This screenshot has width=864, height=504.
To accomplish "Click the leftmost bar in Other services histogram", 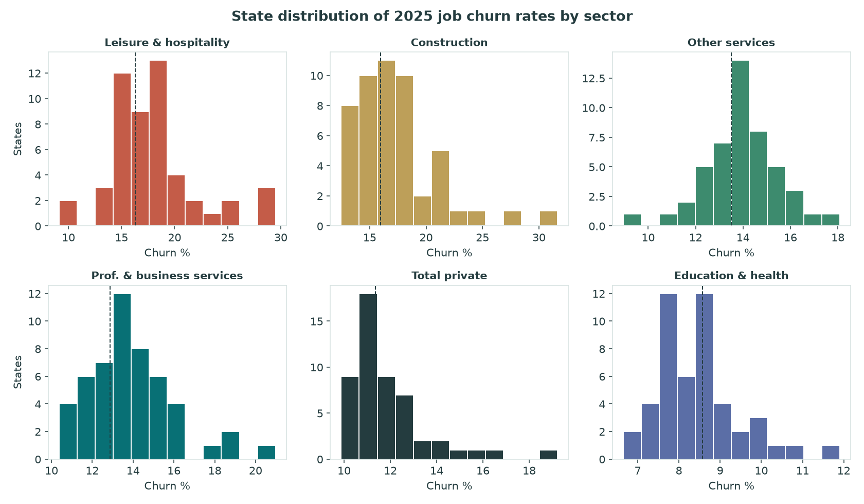I will pos(632,220).
